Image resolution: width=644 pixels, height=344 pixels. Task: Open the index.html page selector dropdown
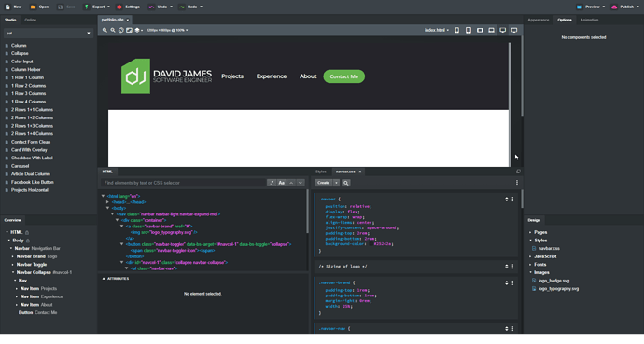click(437, 30)
